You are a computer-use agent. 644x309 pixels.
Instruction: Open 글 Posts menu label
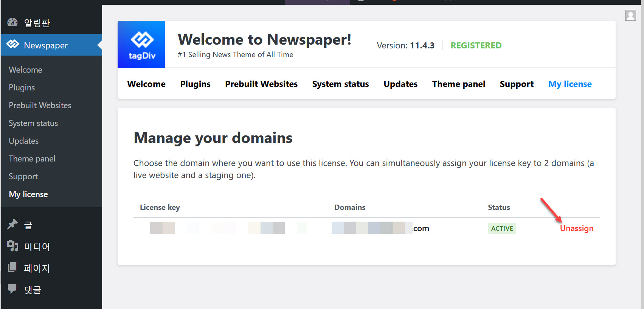point(28,225)
